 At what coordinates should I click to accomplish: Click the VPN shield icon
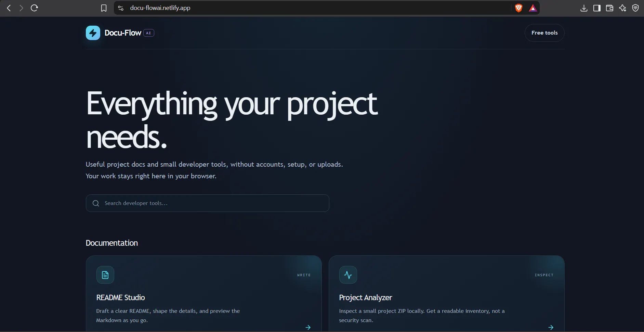tap(635, 8)
